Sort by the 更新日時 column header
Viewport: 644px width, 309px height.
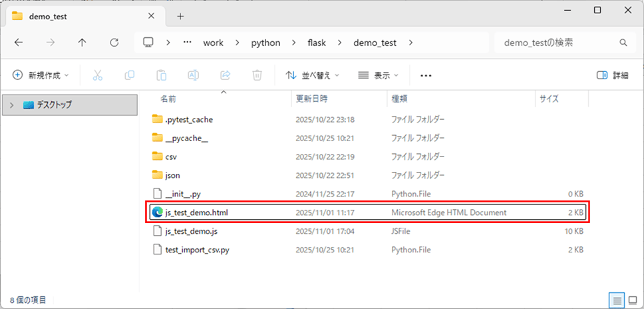(312, 99)
